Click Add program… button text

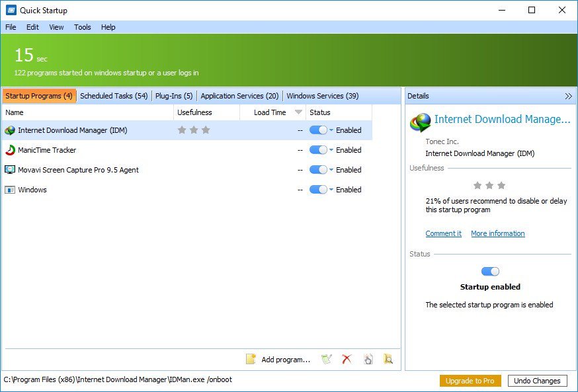coord(286,360)
